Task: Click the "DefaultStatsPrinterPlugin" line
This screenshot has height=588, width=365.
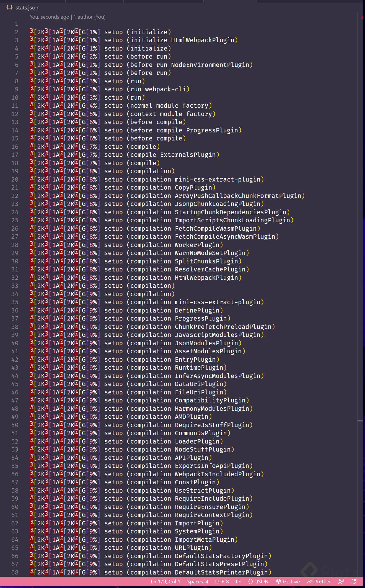Action: click(x=151, y=572)
